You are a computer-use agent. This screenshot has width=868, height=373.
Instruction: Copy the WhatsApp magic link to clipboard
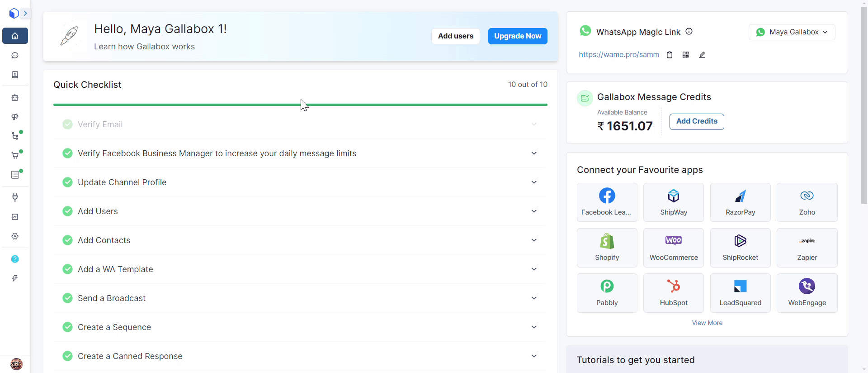670,55
